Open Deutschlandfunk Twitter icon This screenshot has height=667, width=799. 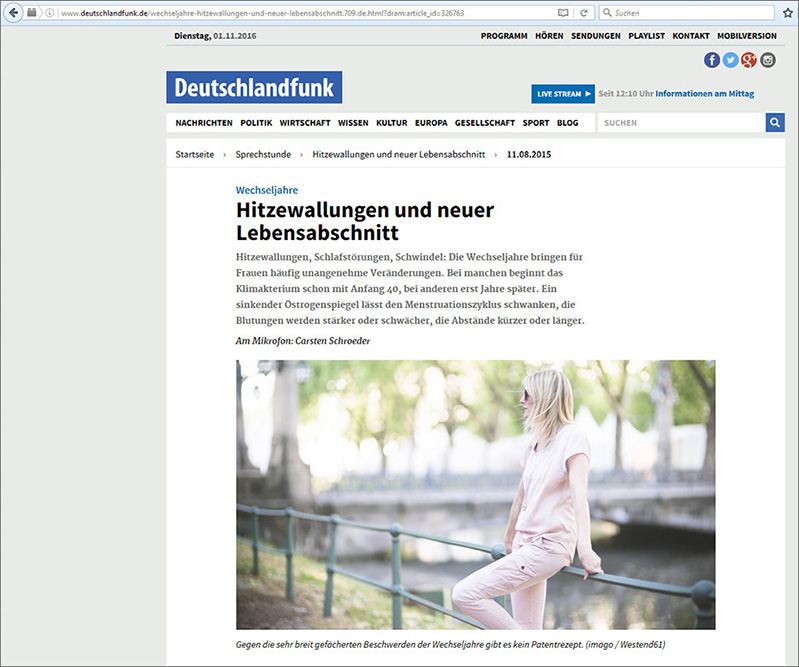pyautogui.click(x=730, y=60)
